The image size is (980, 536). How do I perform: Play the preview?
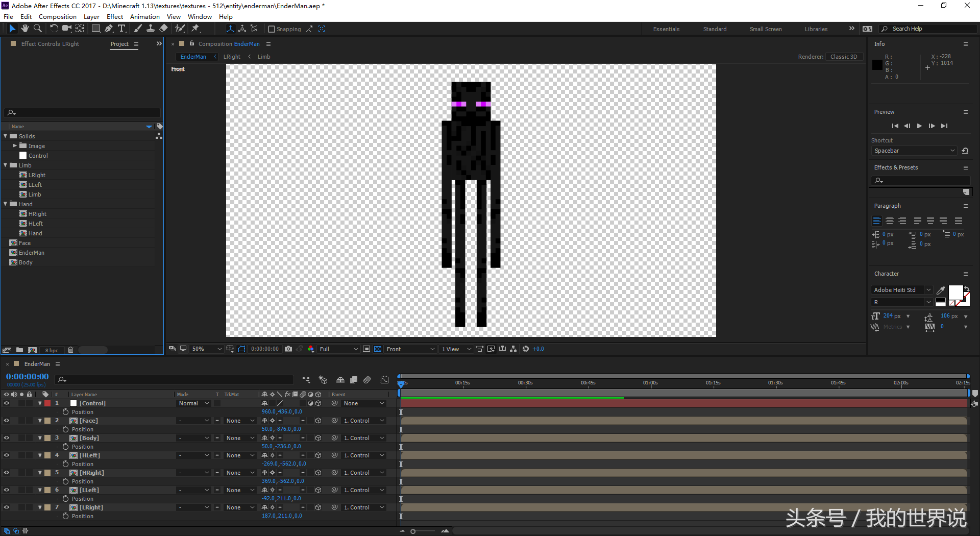919,126
